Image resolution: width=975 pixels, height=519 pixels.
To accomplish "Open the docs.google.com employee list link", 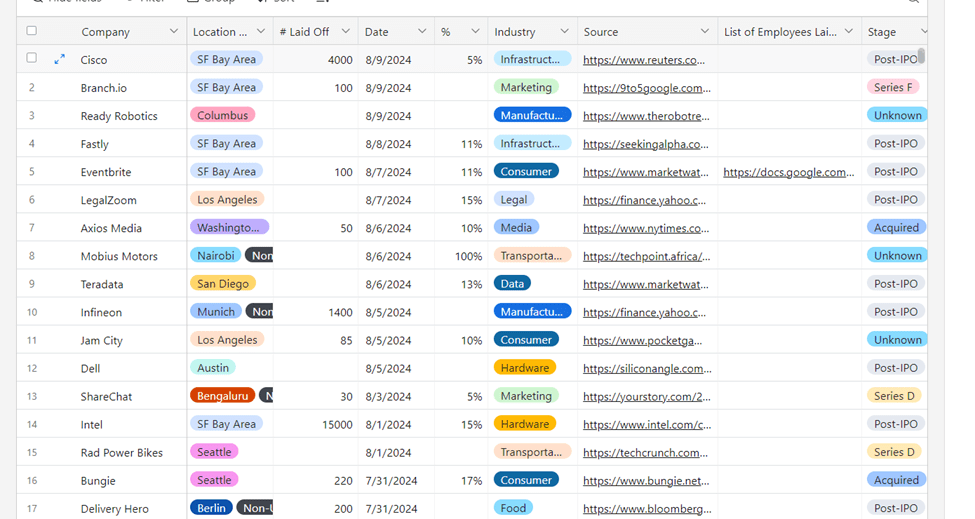I will pyautogui.click(x=788, y=172).
